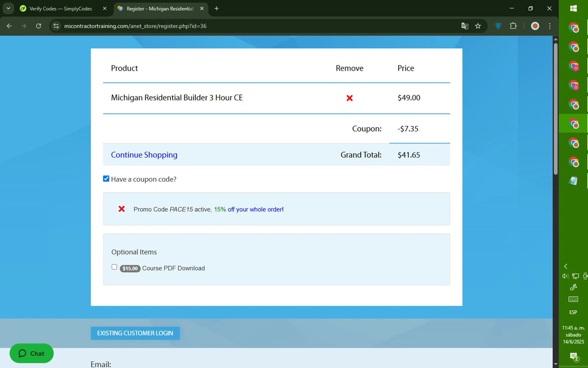Remove Michigan Residential Builder course with red X

(x=350, y=98)
